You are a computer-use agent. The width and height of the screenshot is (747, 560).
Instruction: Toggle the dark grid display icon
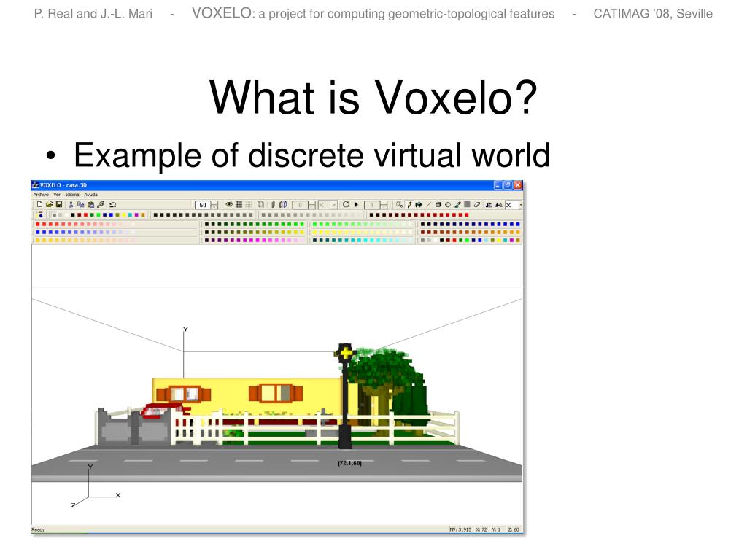coord(239,204)
